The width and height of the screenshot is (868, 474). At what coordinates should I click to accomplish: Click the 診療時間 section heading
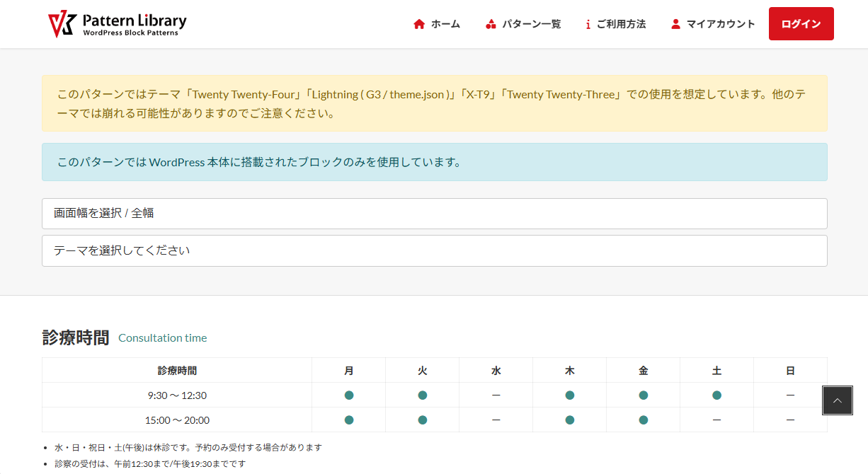76,337
